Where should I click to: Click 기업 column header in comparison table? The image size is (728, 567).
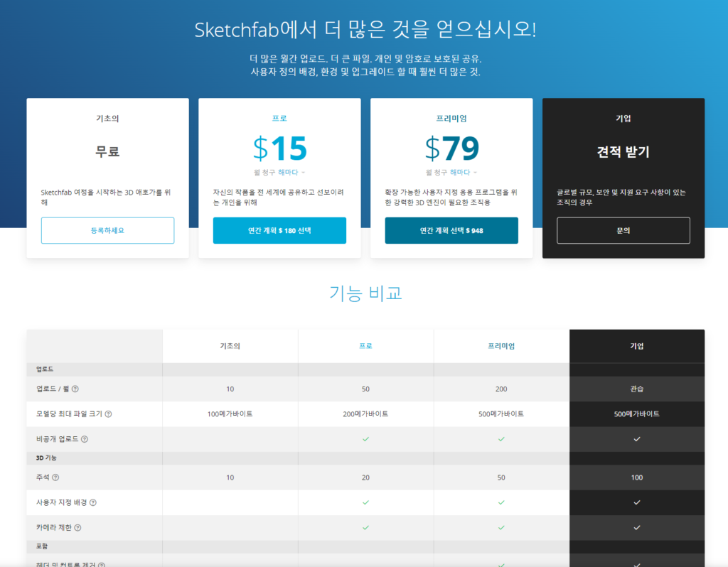(637, 346)
